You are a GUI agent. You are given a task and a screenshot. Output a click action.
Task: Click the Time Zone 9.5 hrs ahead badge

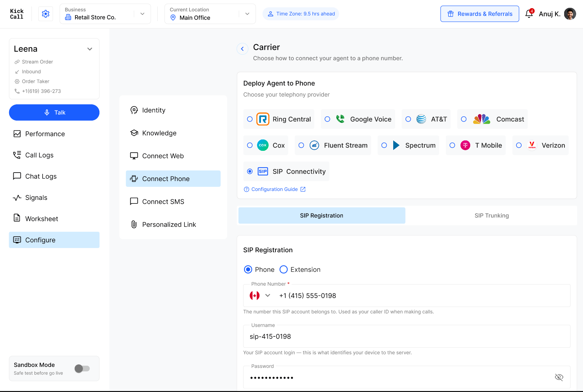pyautogui.click(x=301, y=14)
